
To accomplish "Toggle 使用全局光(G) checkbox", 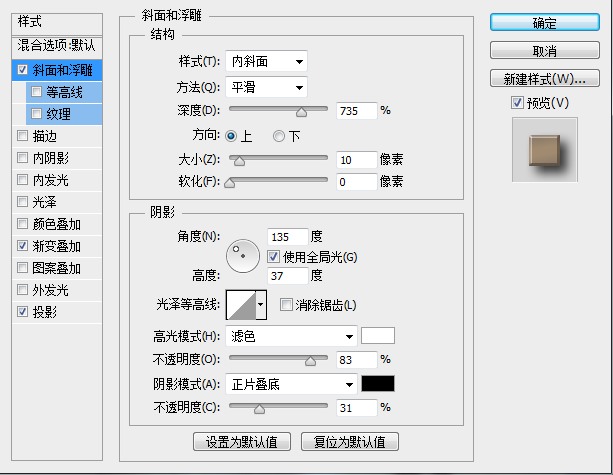I will tap(273, 257).
